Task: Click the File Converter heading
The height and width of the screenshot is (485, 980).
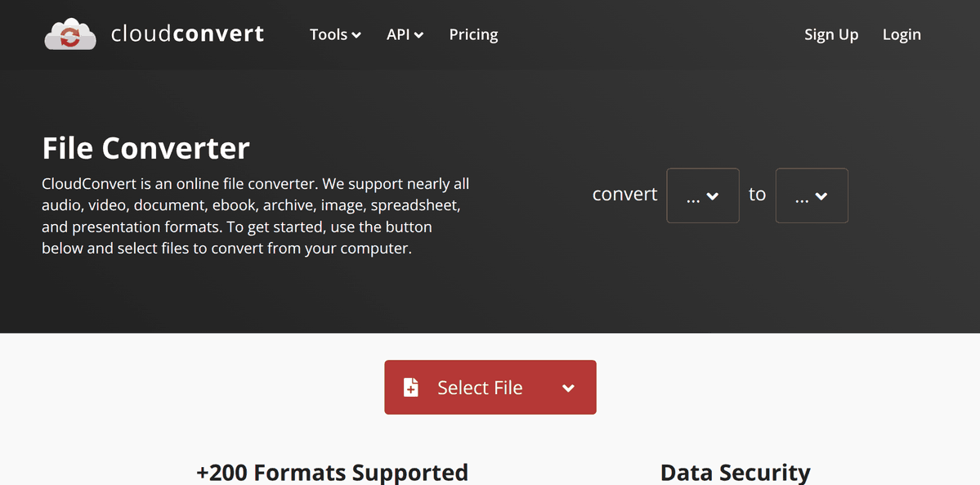Action: click(x=145, y=148)
